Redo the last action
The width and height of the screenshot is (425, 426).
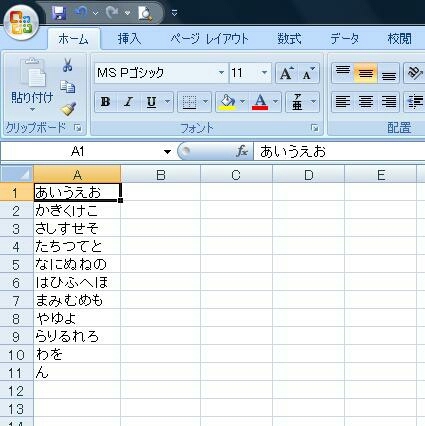pos(112,13)
